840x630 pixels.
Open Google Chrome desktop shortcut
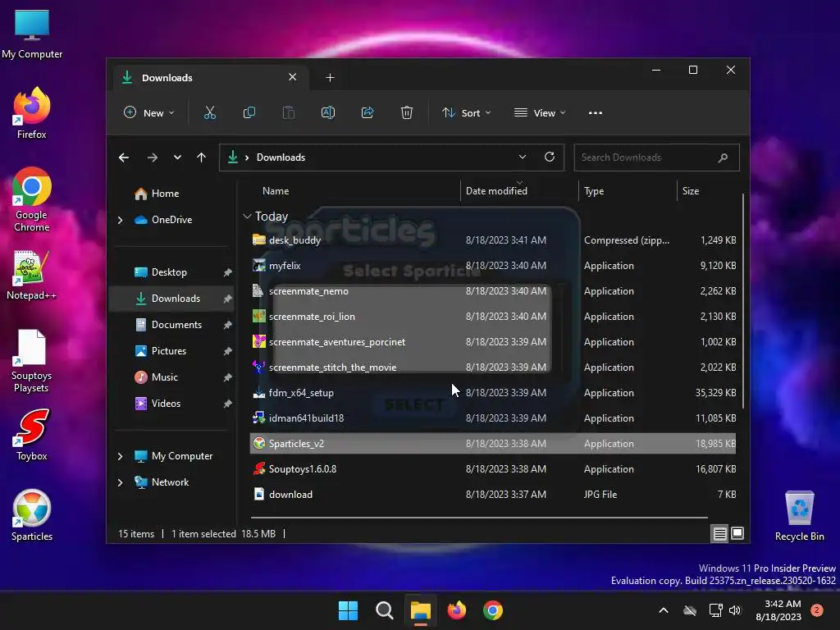pyautogui.click(x=32, y=199)
